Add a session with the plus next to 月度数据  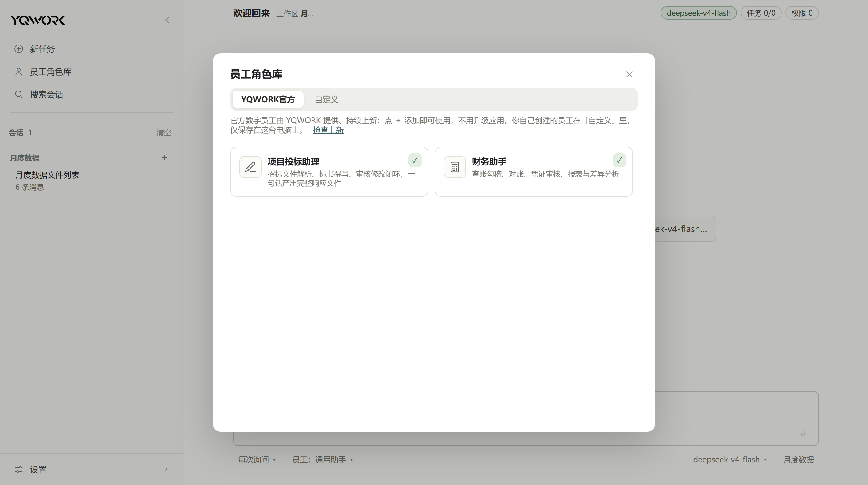coord(165,158)
